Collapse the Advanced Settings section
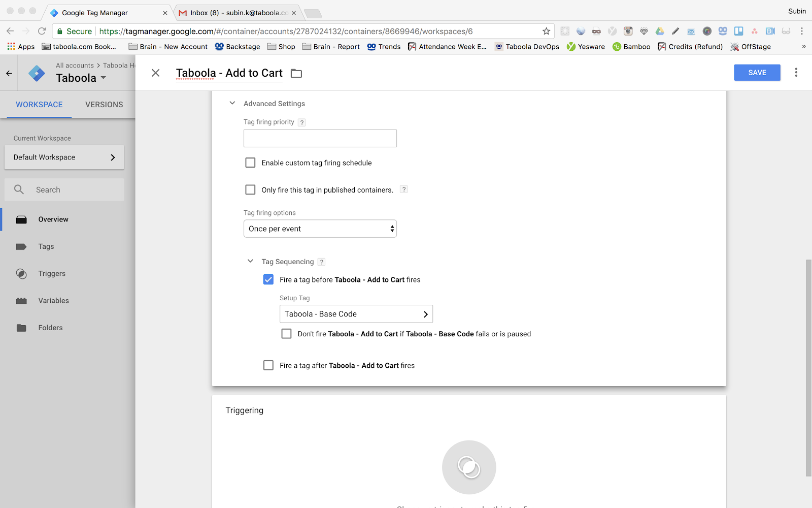 (232, 103)
